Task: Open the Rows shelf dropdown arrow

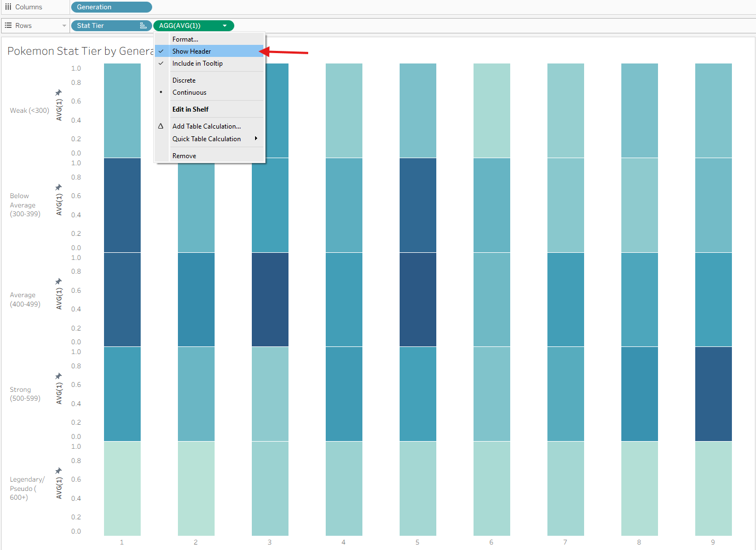Action: (64, 26)
